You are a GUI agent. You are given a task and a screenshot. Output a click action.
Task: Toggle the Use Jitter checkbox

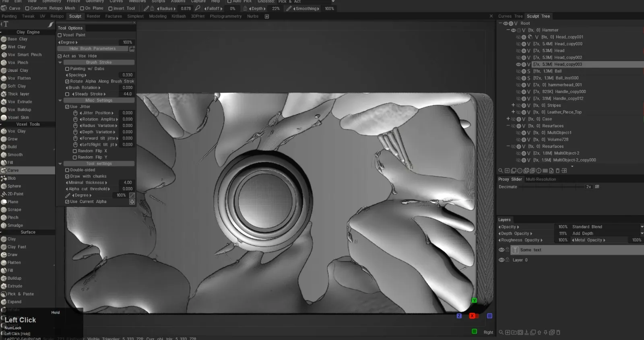coord(67,107)
